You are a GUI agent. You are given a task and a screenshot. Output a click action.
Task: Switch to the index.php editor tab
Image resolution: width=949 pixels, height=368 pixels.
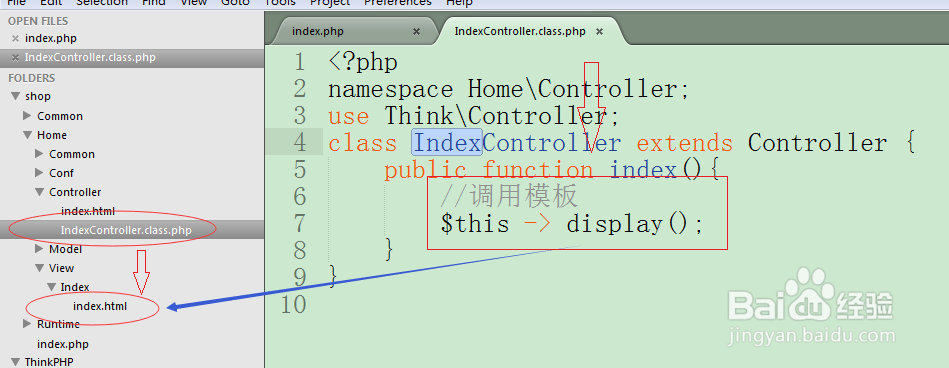[318, 31]
